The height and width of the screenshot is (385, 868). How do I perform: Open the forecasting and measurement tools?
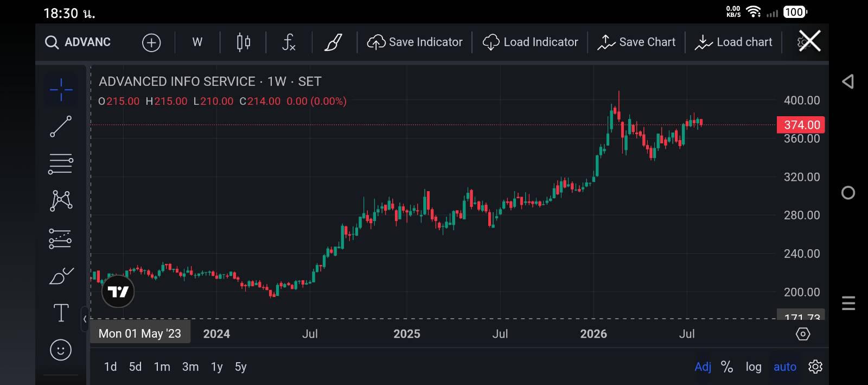click(x=61, y=238)
